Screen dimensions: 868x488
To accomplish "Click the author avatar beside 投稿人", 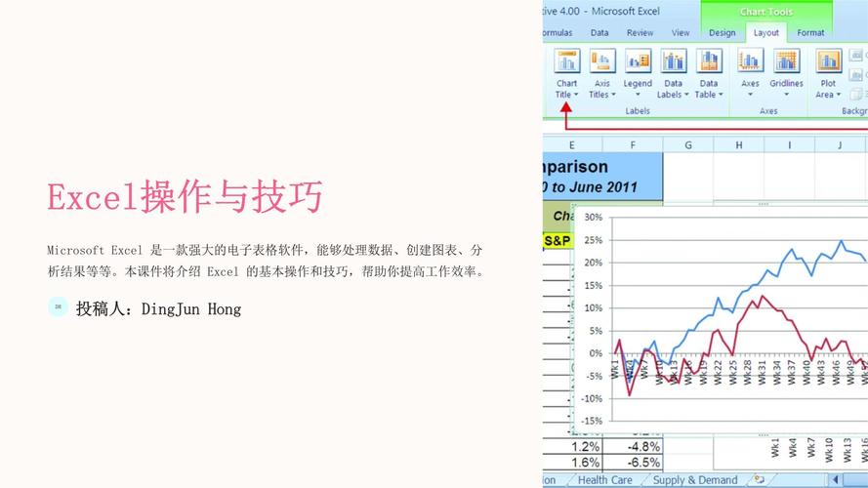I will (x=58, y=307).
